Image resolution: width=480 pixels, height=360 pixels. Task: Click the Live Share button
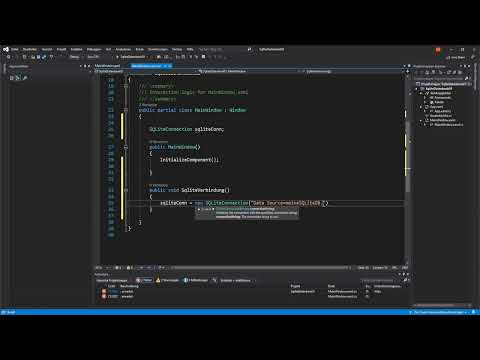pos(456,57)
